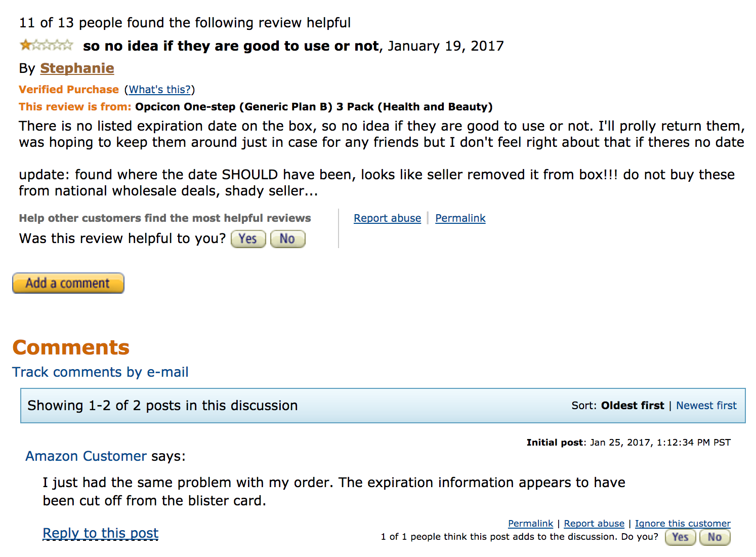Image resolution: width=756 pixels, height=557 pixels.
Task: Open reviewer Stephanie's profile
Action: 77,68
